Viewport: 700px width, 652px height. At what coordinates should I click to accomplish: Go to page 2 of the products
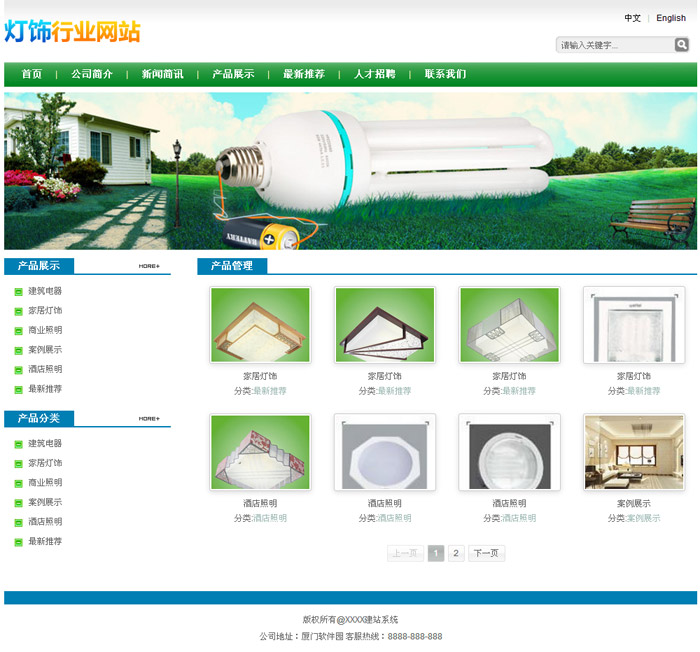click(x=456, y=553)
